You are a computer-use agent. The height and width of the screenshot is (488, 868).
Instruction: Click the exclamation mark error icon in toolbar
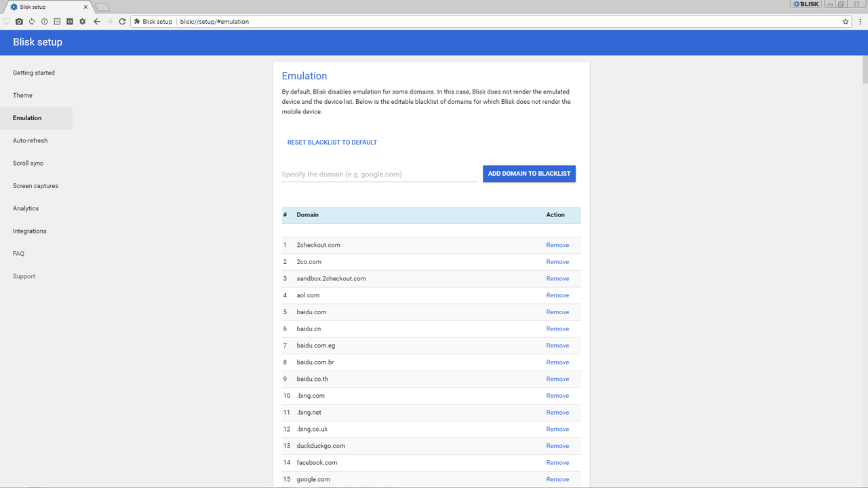(44, 22)
